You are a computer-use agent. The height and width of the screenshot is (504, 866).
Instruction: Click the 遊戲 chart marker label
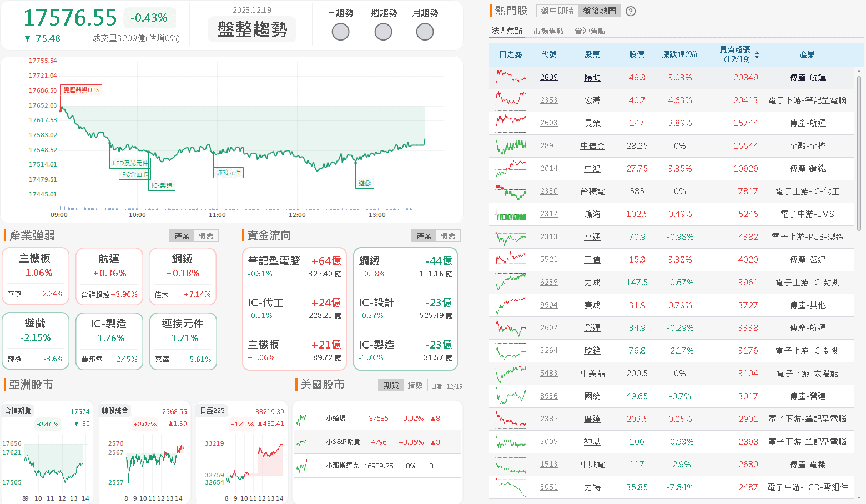365,183
